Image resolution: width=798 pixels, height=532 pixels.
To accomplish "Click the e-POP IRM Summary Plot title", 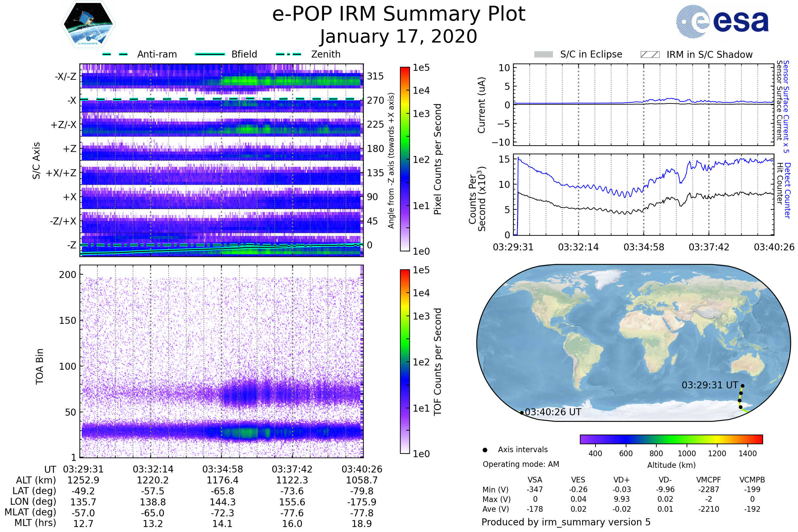I will (399, 14).
